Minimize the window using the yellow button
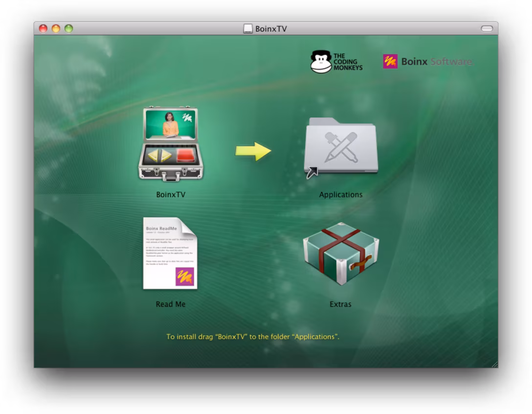 (56, 28)
